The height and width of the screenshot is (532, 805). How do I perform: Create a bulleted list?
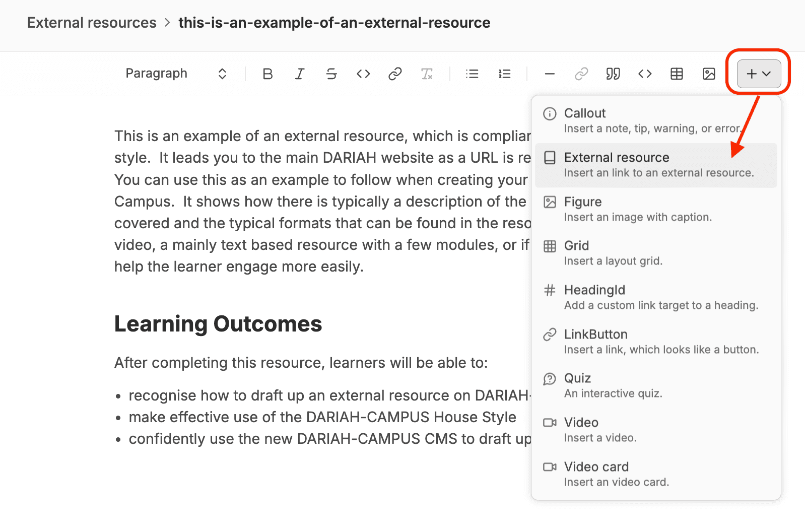[472, 74]
